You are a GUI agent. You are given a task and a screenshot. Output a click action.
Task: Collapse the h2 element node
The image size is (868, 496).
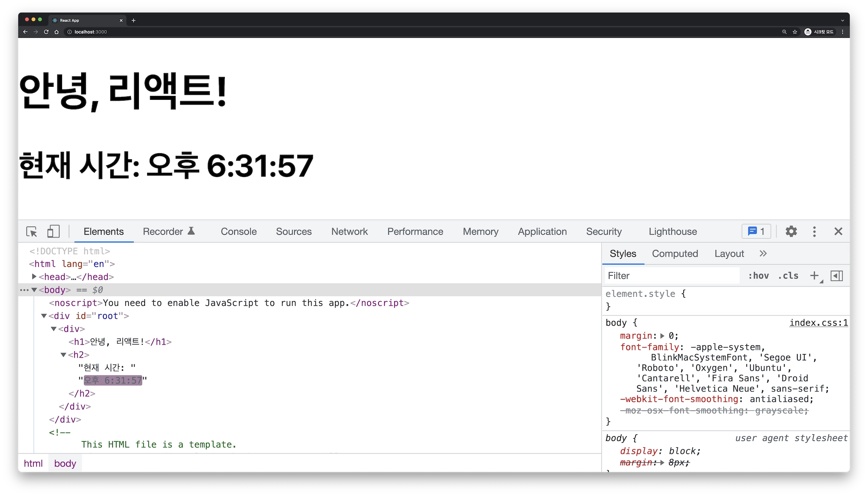(x=63, y=355)
